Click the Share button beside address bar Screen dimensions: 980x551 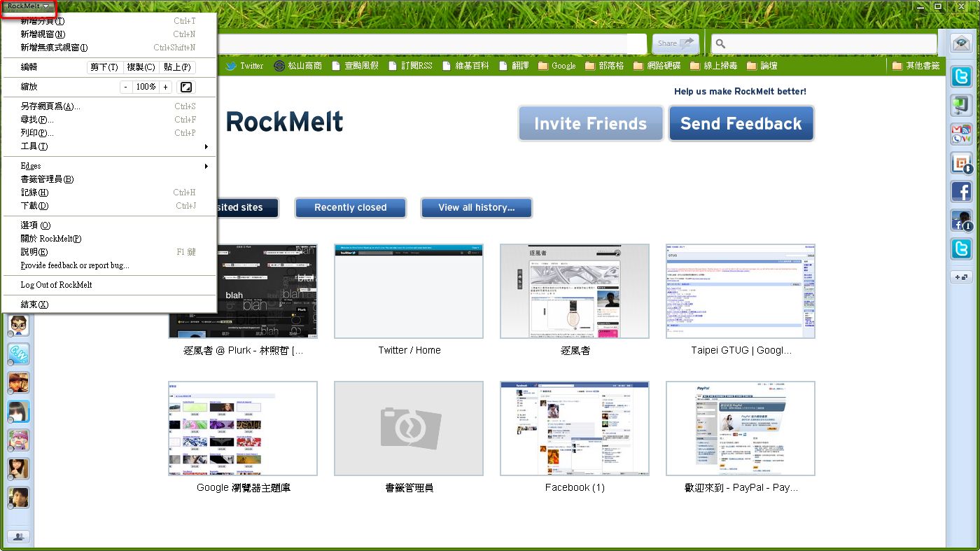click(x=676, y=43)
